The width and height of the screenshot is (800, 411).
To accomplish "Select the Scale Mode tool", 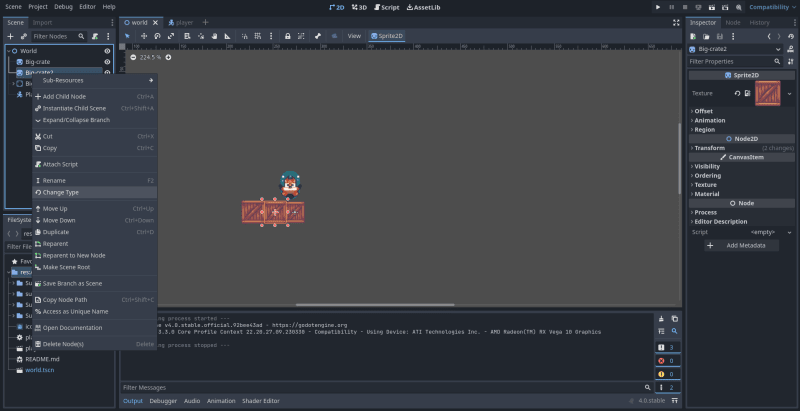I will pyautogui.click(x=171, y=36).
